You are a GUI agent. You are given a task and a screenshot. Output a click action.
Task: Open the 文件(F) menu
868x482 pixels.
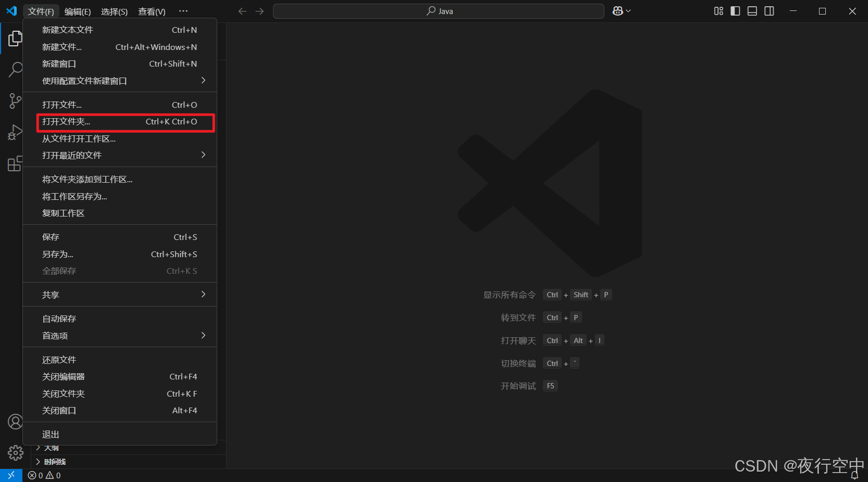pyautogui.click(x=41, y=11)
